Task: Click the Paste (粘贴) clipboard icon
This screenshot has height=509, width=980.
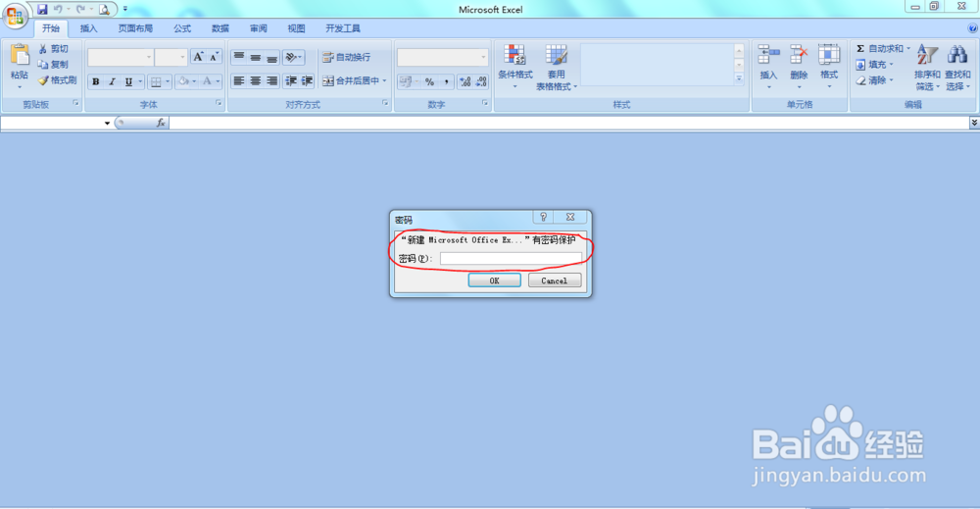Action: (20, 56)
